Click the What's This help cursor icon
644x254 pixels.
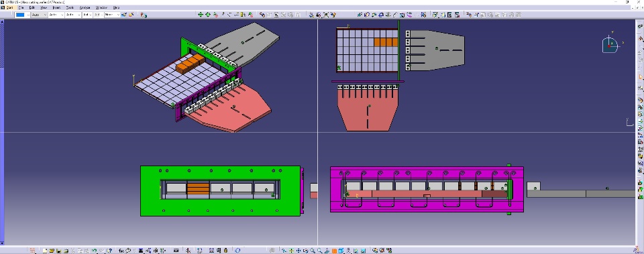coord(109,250)
